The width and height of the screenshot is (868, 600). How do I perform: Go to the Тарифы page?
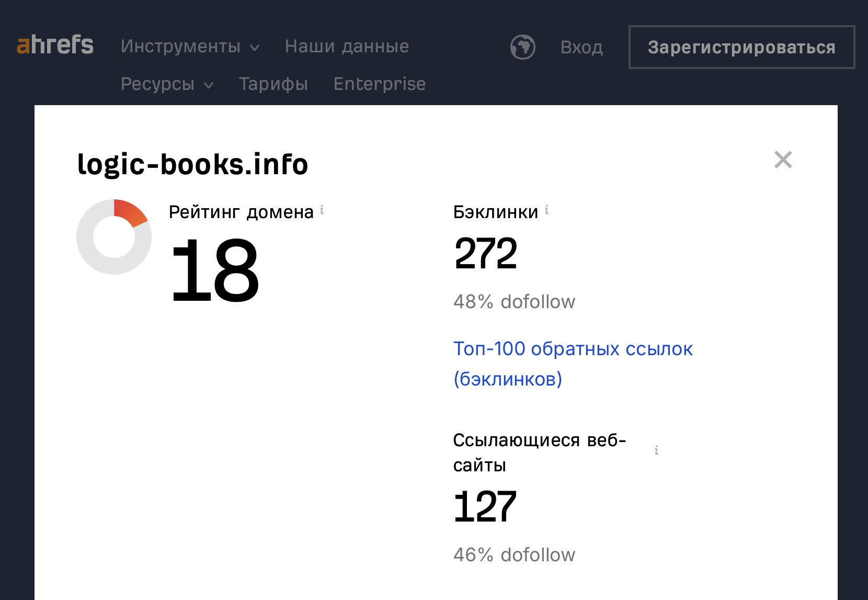point(273,84)
